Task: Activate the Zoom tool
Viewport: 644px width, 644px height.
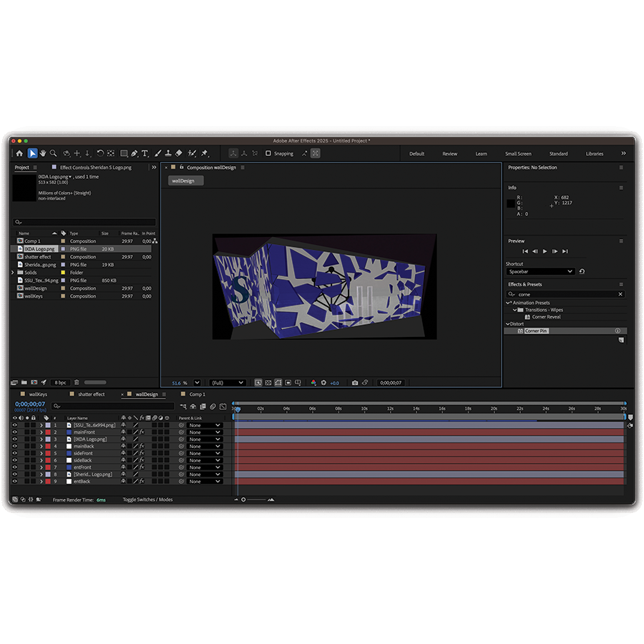Action: (52, 153)
